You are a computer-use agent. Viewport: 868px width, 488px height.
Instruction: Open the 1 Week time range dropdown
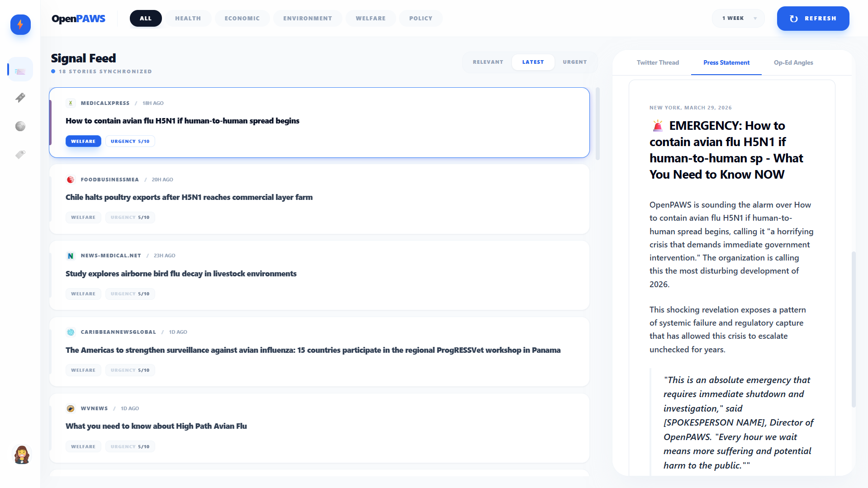pyautogui.click(x=739, y=19)
